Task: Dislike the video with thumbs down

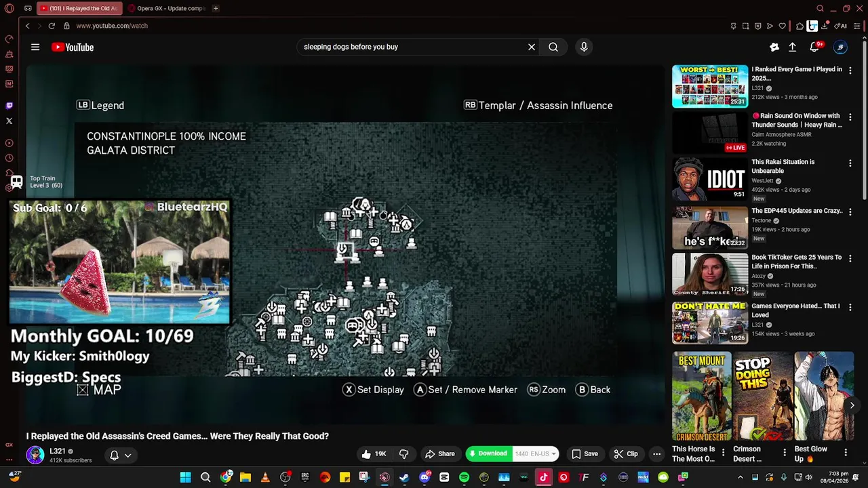Action: point(403,454)
